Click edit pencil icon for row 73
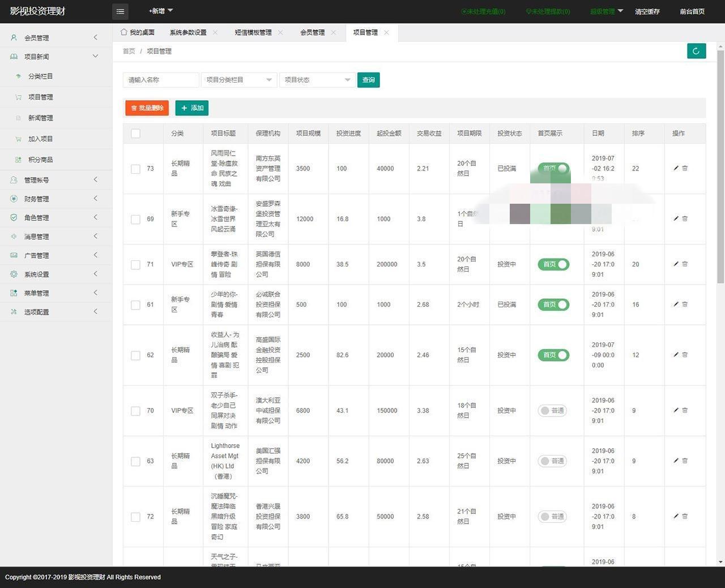Viewport: 725px width, 588px height. click(x=676, y=168)
